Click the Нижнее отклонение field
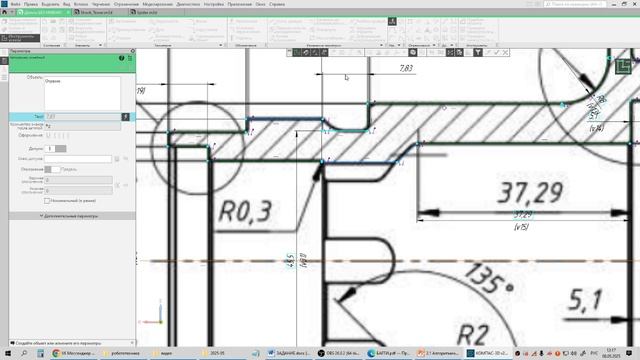This screenshot has height=360, width=640. (x=78, y=190)
